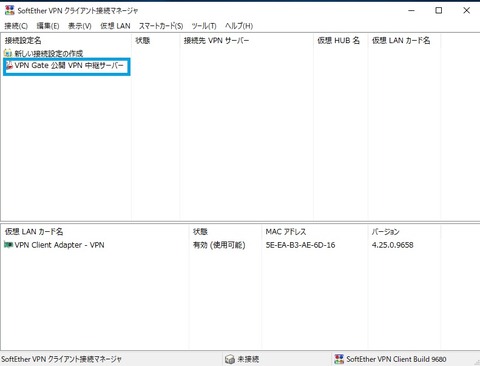The image size is (480, 366).
Task: Sort by 接続設定名 column header
Action: point(66,40)
